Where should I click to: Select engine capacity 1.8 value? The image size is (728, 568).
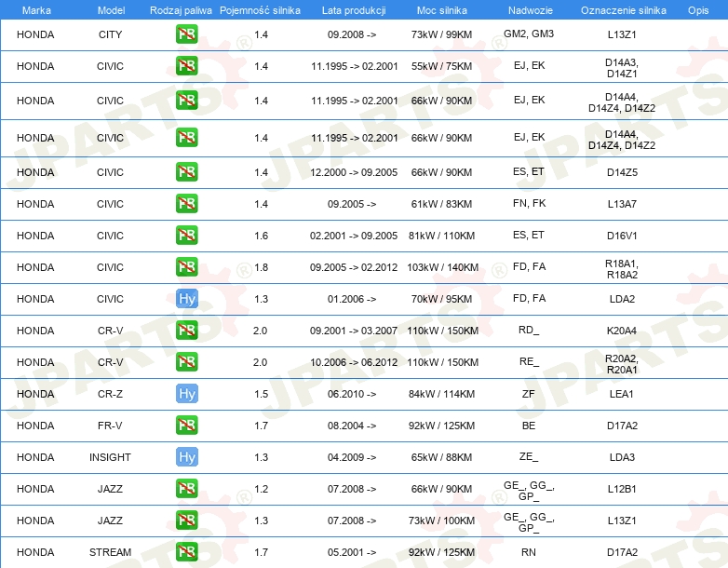[262, 267]
